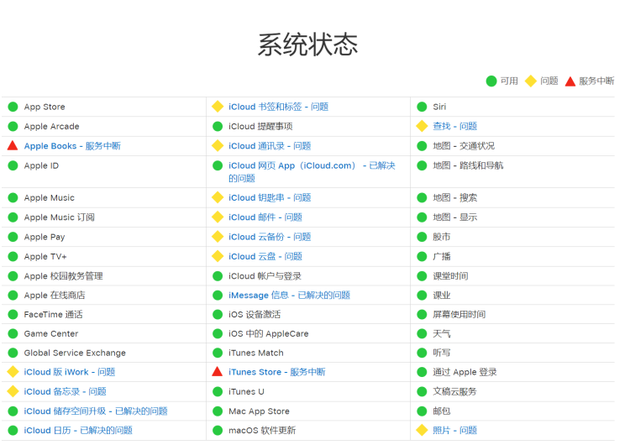This screenshot has width=630, height=445.
Task: Click green status dot beside 天气
Action: point(422,333)
